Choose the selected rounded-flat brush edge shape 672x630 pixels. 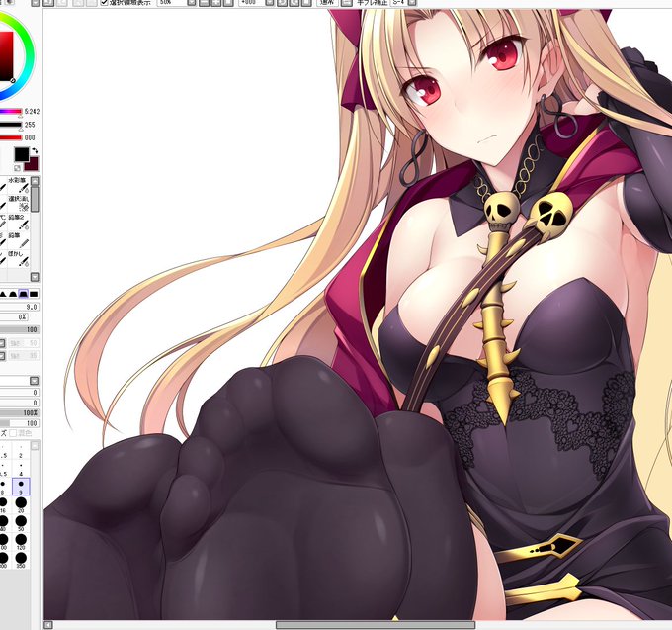[x=23, y=294]
